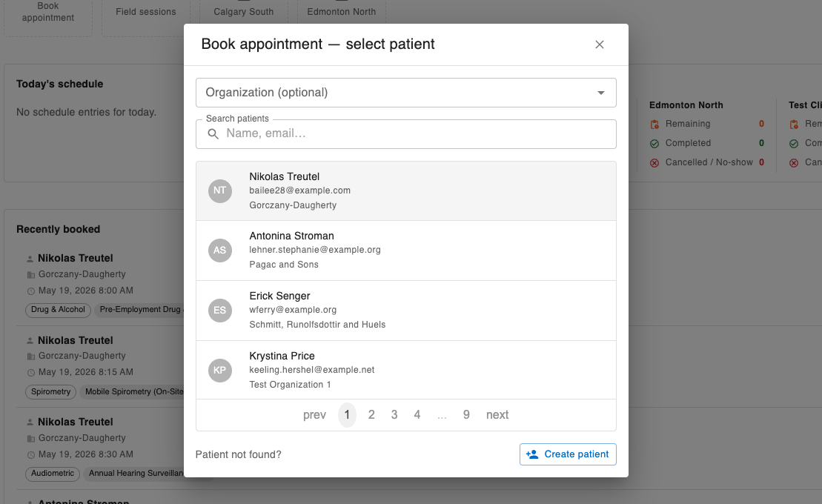Select pagination page 1

click(x=347, y=415)
